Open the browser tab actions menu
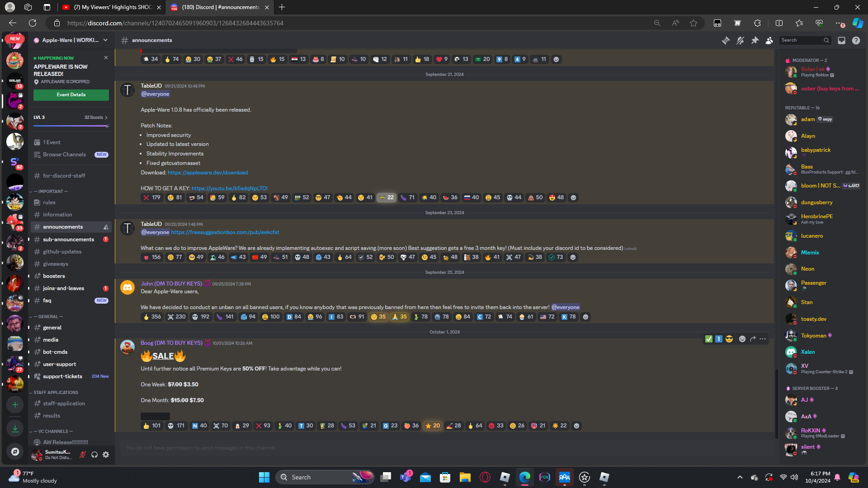868x488 pixels. (x=47, y=7)
